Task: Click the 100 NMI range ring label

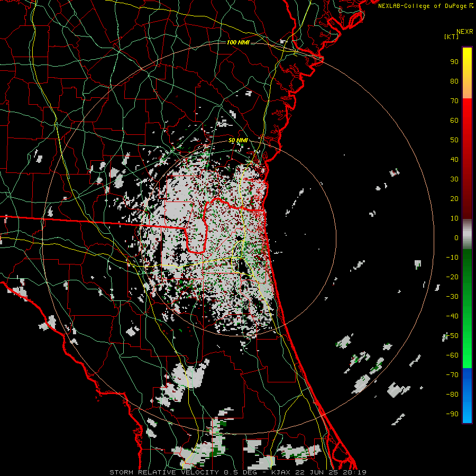Action: [238, 42]
